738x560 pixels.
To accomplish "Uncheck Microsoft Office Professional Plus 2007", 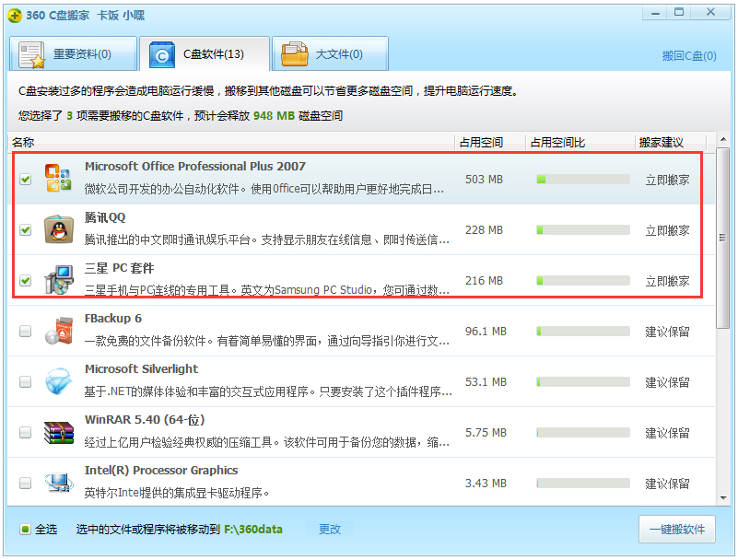I will (26, 180).
